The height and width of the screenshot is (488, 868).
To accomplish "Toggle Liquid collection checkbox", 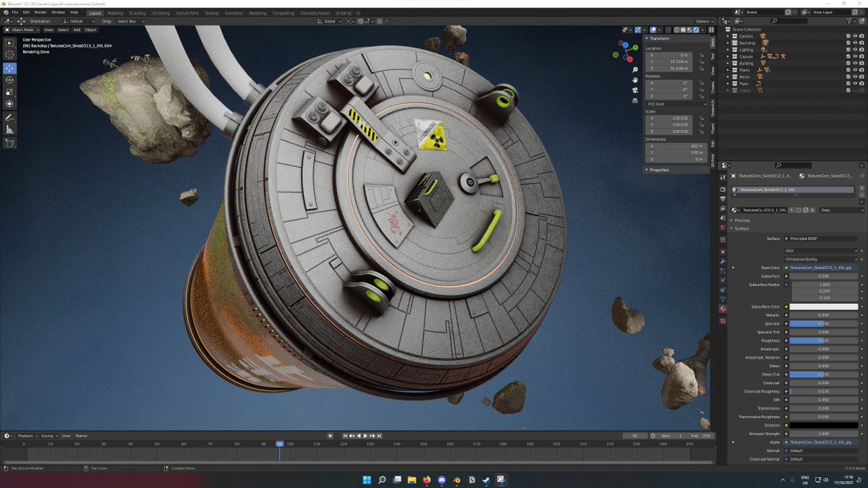I will pyautogui.click(x=848, y=90).
